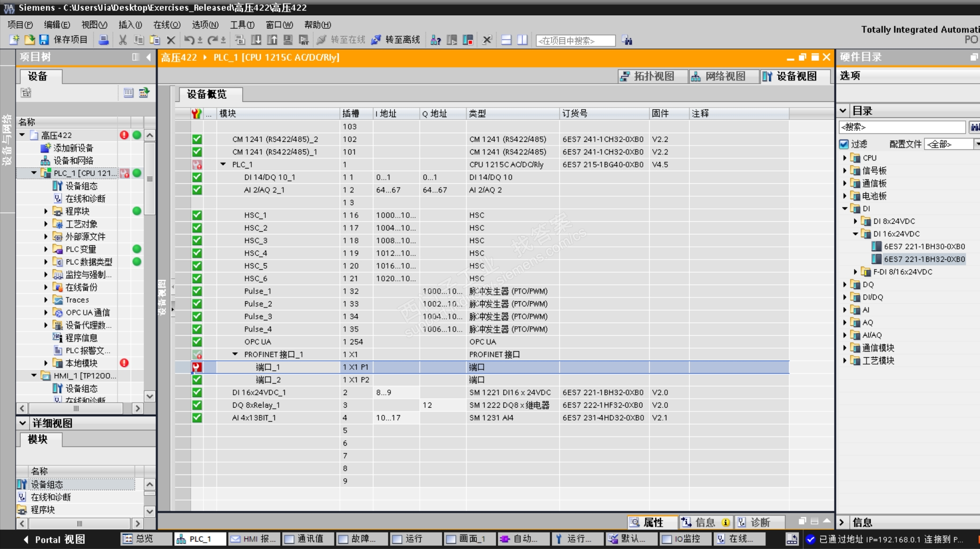The image size is (980, 549).
Task: Open the 诊断 tab
Action: (760, 522)
